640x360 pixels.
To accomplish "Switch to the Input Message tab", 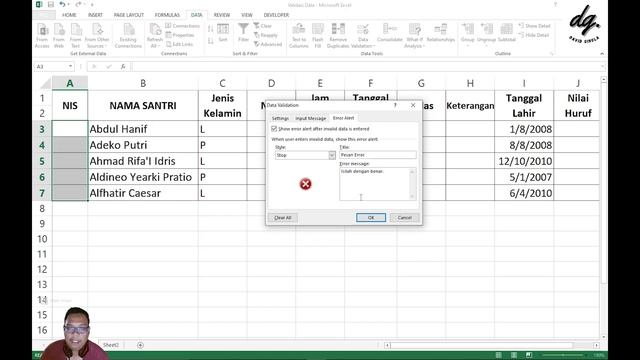I will coord(311,118).
